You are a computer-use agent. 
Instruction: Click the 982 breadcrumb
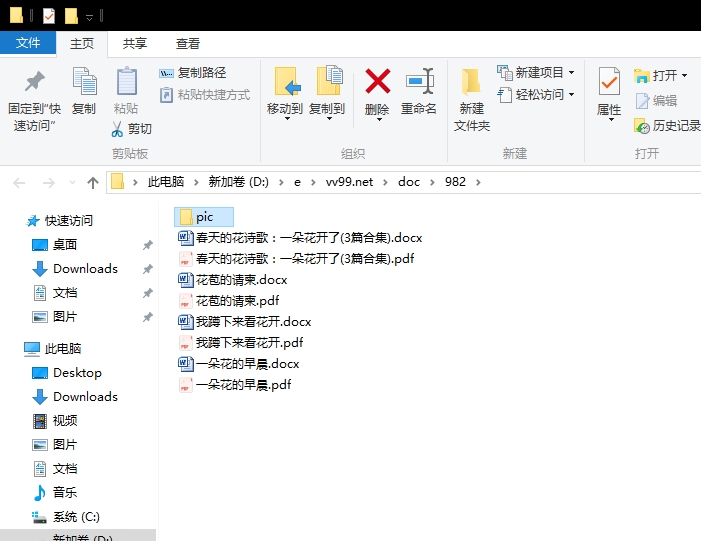pos(455,182)
